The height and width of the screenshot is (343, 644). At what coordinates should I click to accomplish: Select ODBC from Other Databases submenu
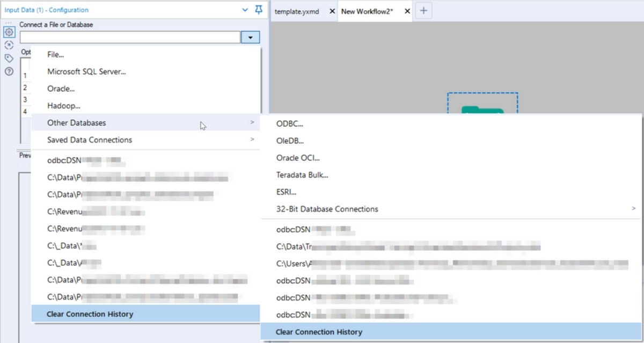pos(290,123)
